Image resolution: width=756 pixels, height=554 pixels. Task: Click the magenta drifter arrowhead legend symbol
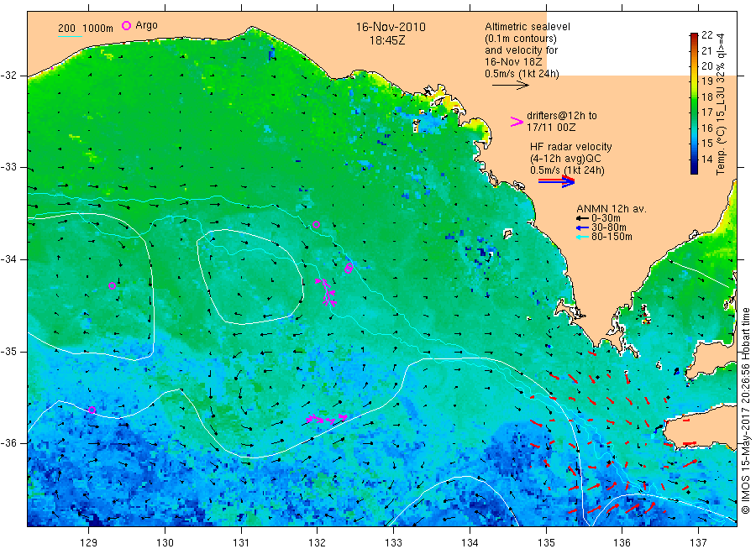click(x=517, y=122)
